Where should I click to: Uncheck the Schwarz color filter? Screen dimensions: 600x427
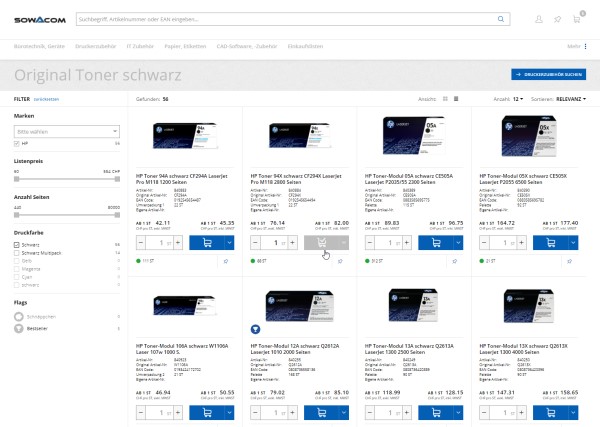pos(16,245)
